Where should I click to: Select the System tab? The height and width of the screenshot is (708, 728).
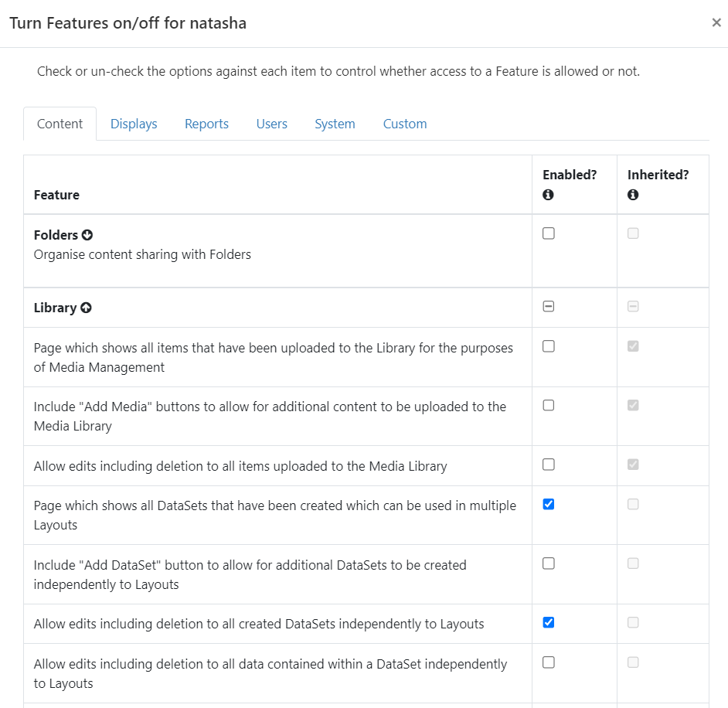pos(335,124)
